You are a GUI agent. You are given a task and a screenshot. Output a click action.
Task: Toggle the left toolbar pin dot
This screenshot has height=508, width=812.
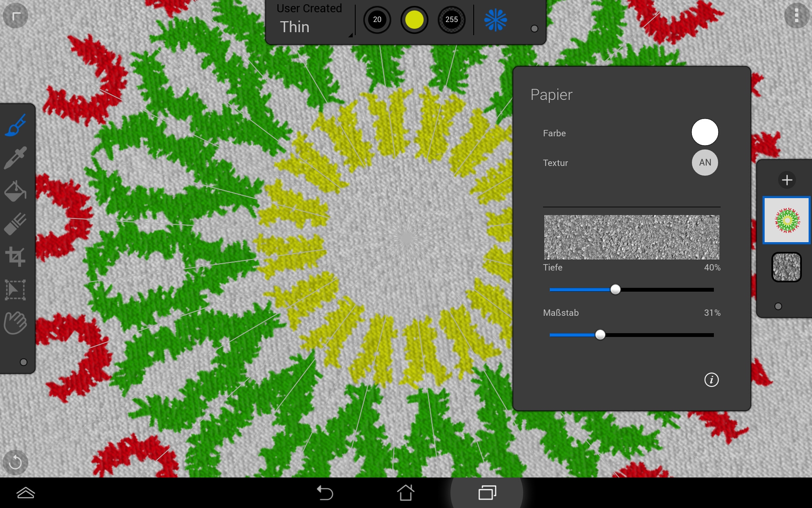[x=24, y=362]
